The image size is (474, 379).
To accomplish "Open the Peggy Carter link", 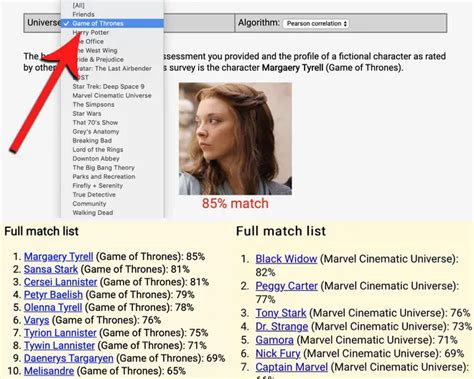I will click(287, 286).
